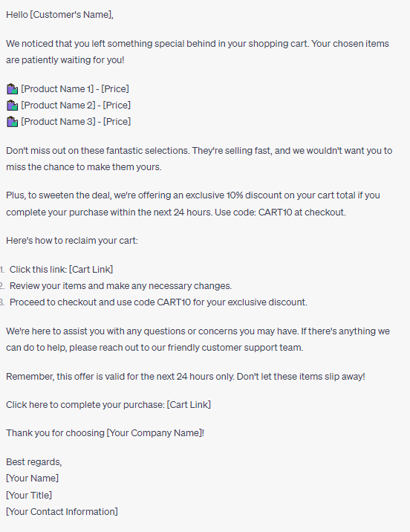Click the [Your Company Name] placeholder

click(x=154, y=433)
